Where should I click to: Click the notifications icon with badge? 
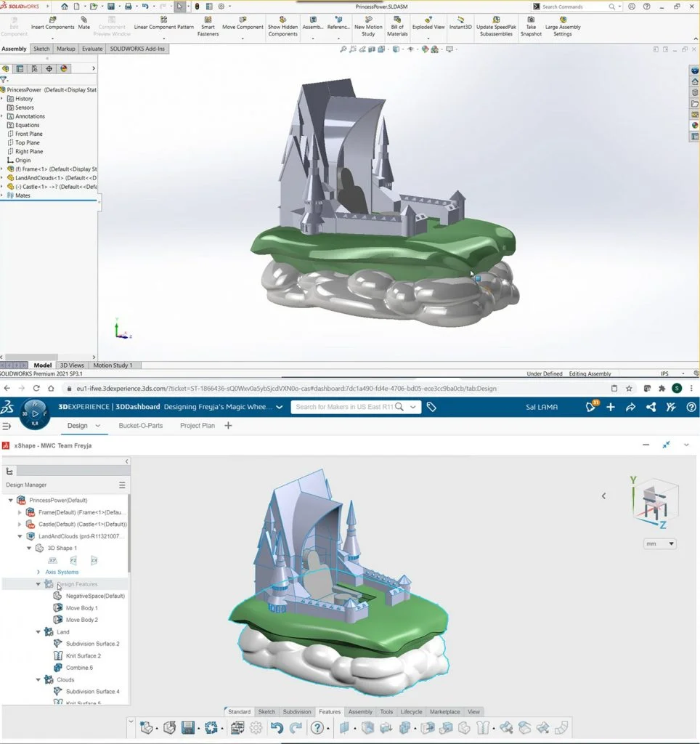[x=590, y=407]
